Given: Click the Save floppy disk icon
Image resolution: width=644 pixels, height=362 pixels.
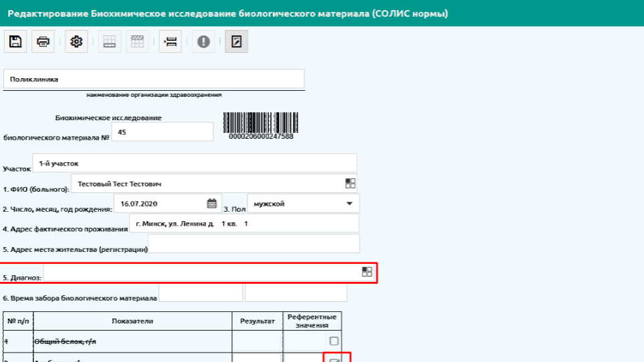Looking at the screenshot, I should click(15, 41).
